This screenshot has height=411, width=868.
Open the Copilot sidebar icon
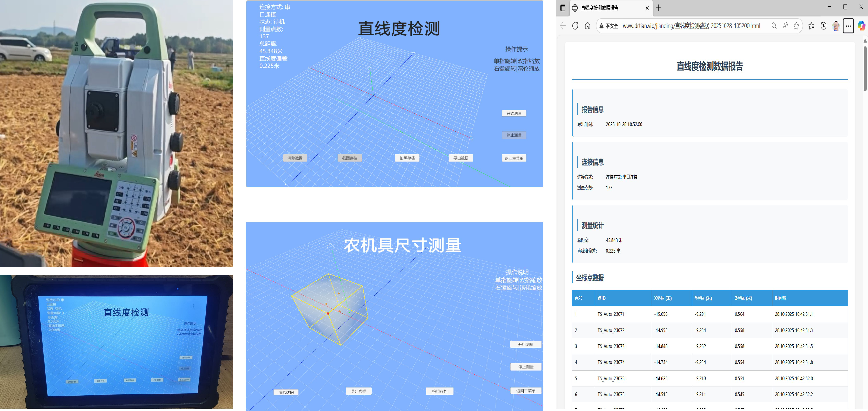pyautogui.click(x=861, y=26)
